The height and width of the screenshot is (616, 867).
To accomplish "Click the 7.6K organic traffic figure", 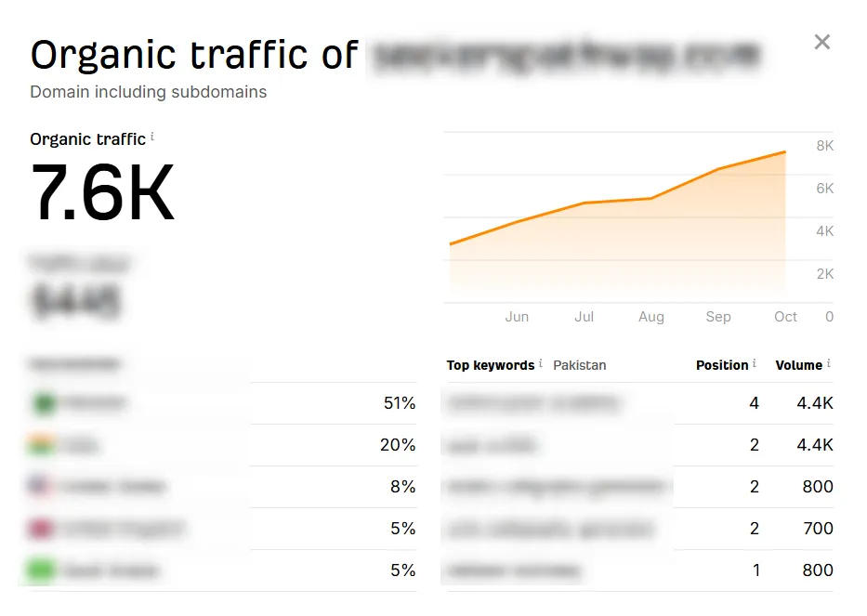I will pos(102,192).
